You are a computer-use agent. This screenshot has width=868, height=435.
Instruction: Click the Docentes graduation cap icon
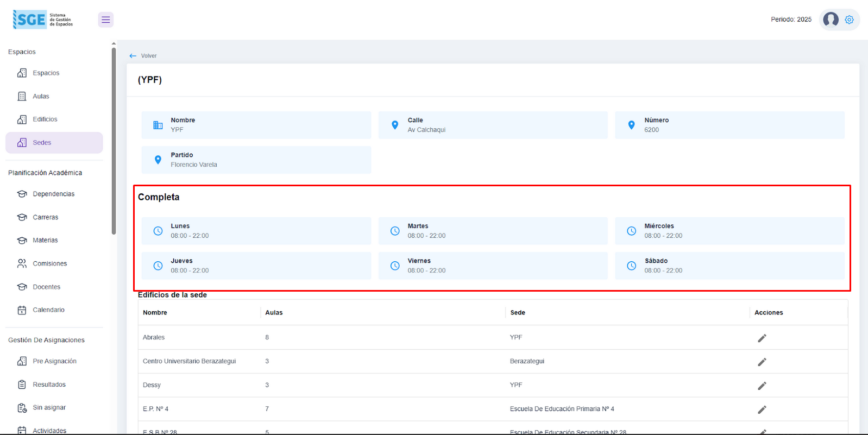click(22, 287)
